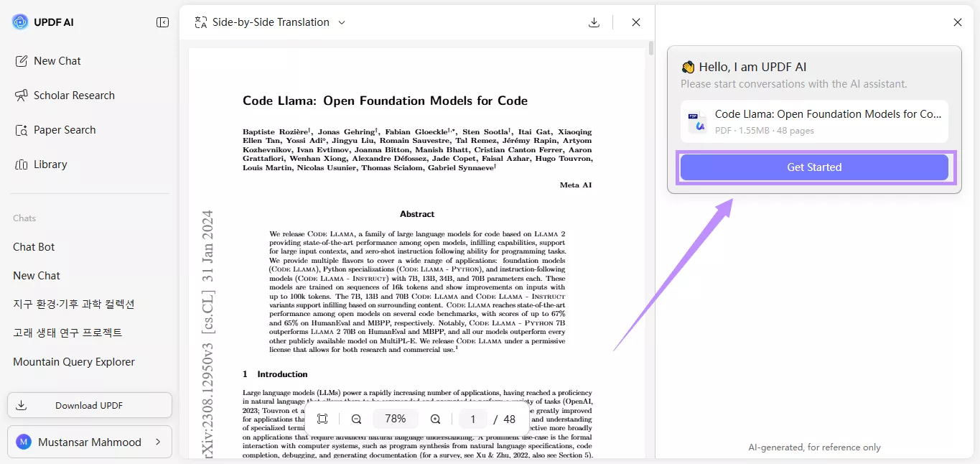Viewport: 980px width, 464px height.
Task: Click the fit-to-page icon in the zoom toolbar
Action: (322, 419)
